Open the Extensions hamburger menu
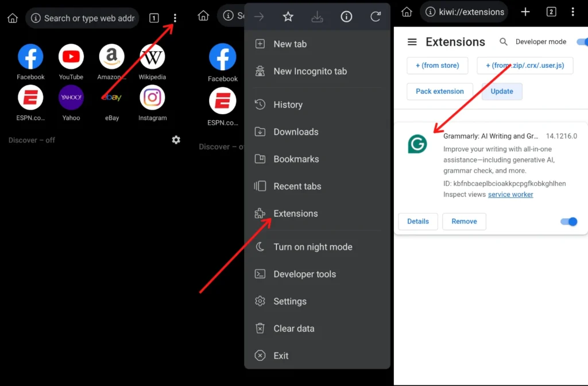 point(412,42)
